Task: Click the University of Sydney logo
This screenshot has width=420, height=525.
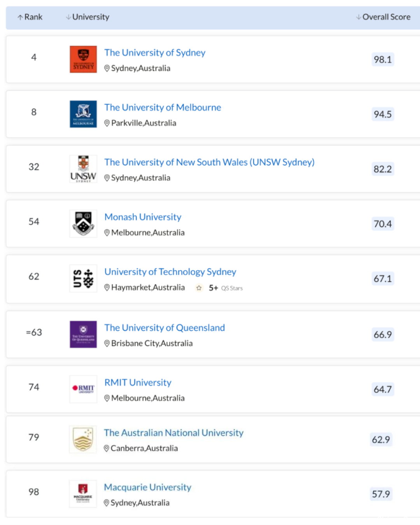Action: pyautogui.click(x=83, y=60)
